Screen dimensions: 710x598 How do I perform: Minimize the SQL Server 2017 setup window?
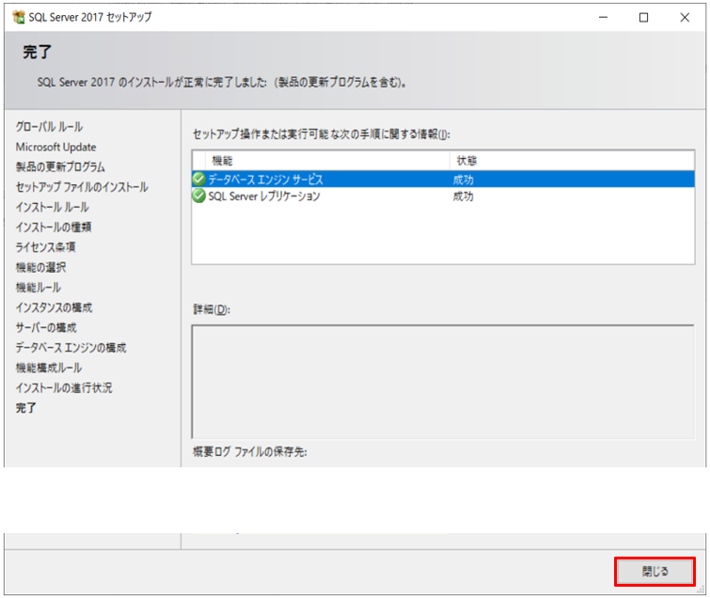603,17
